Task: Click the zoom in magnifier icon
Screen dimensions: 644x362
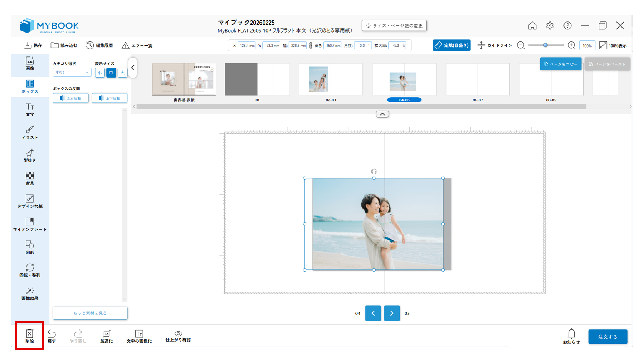Action: [572, 45]
